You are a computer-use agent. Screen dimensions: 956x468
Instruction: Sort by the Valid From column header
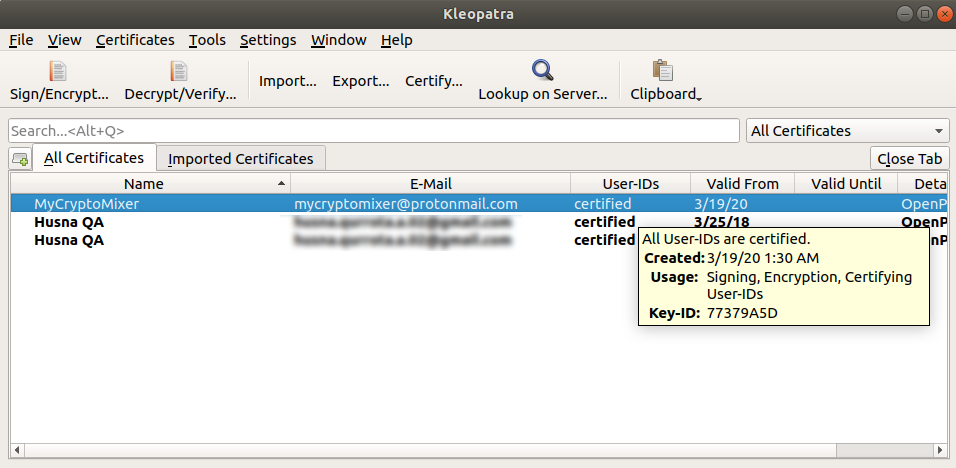743,183
